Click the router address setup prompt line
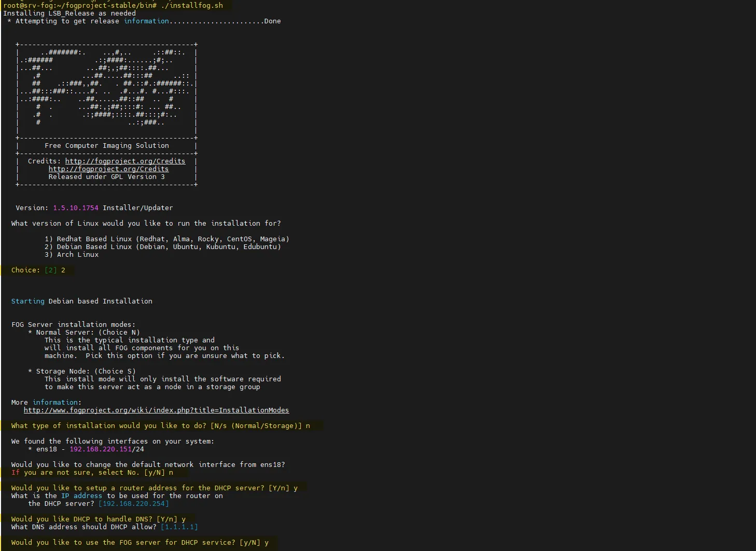 (x=154, y=488)
